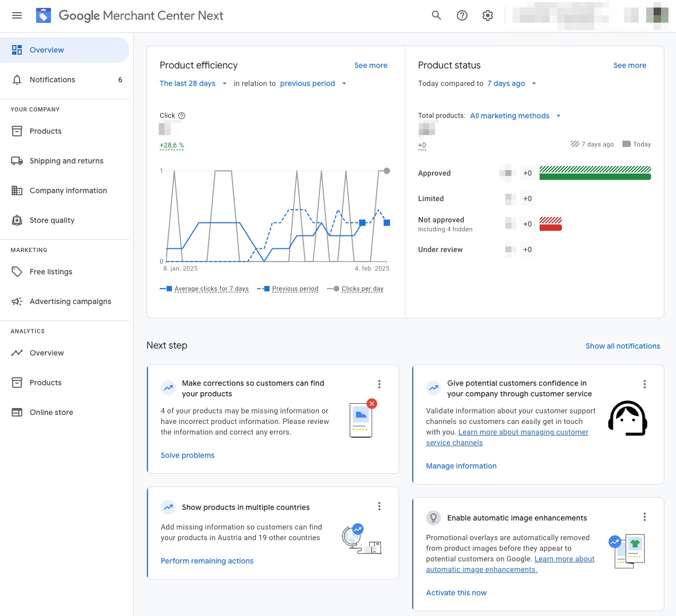Click the Solve problems link

point(188,455)
